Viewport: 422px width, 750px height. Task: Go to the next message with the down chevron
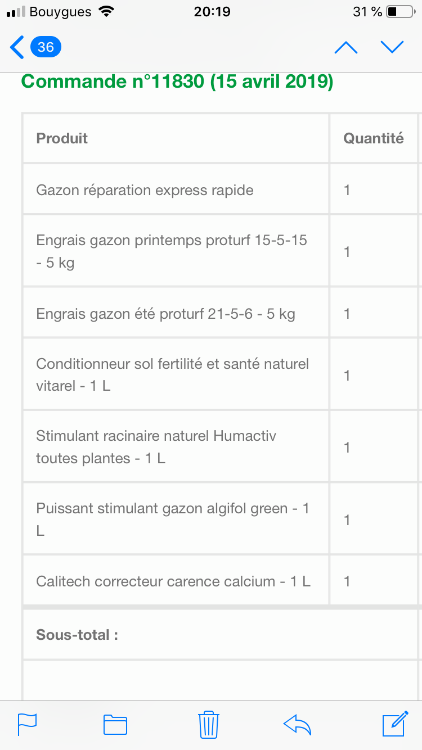tap(392, 47)
